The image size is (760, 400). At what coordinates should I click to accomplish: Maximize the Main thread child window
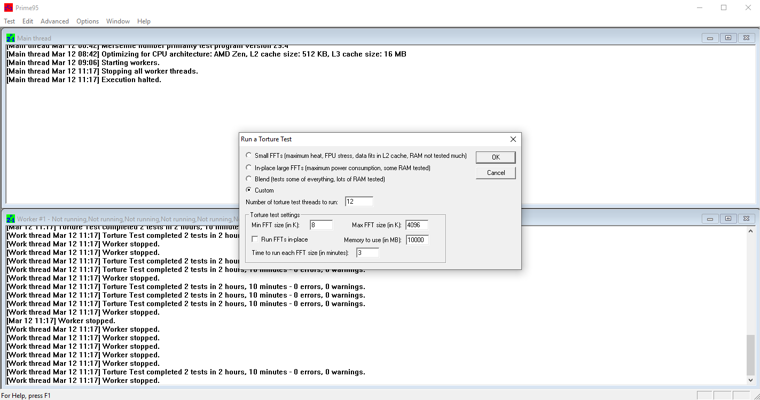(728, 38)
